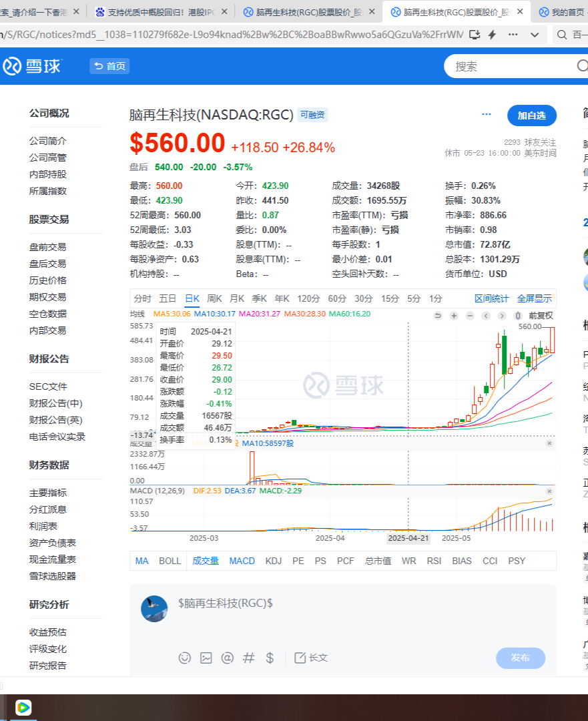Toggle the KDJ indicator
This screenshot has height=721, width=588.
click(x=274, y=561)
